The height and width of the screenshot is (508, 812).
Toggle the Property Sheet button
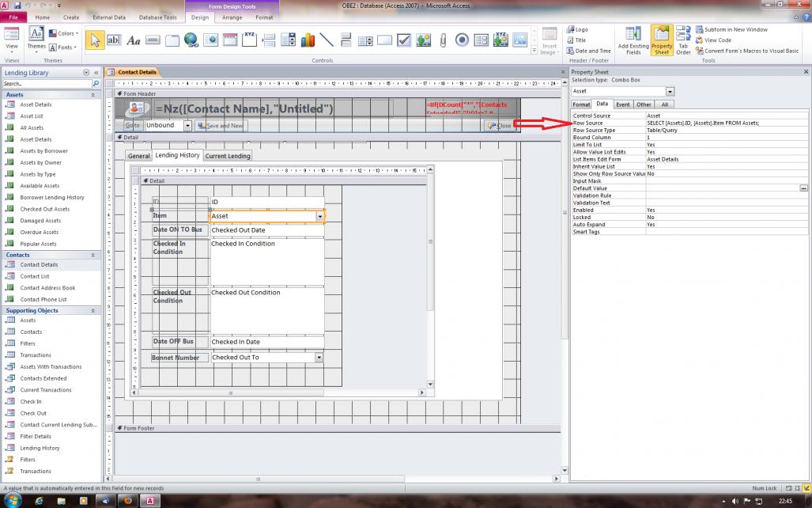tap(662, 40)
